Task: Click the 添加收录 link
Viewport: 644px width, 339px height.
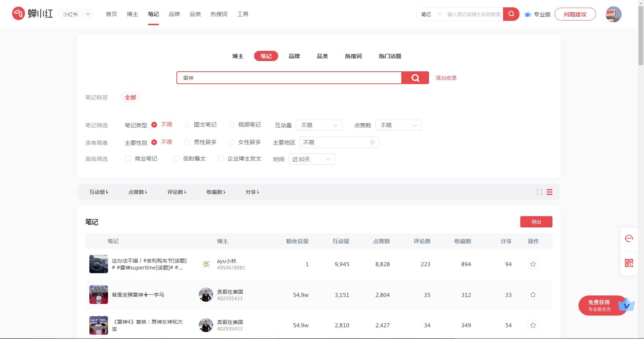Action: [446, 78]
